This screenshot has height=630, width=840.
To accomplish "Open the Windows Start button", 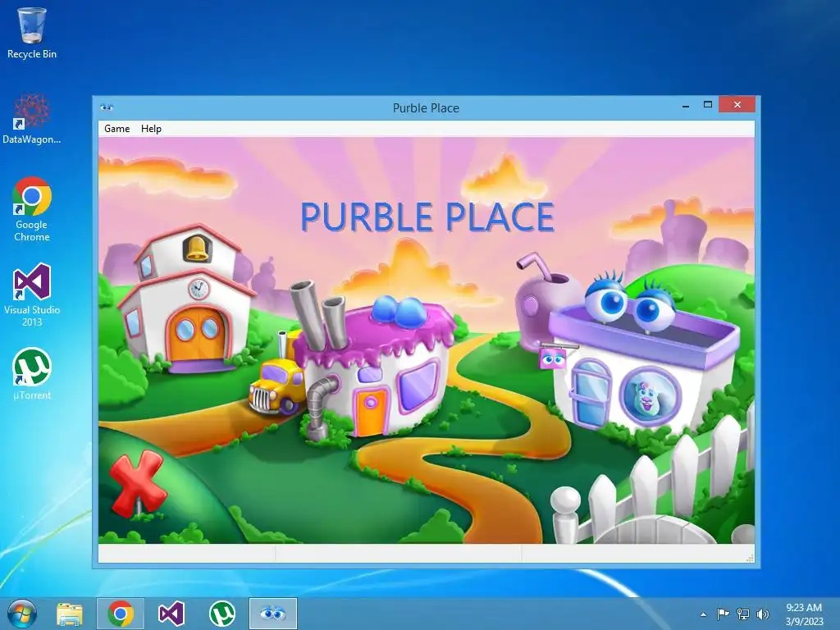I will (x=22, y=614).
